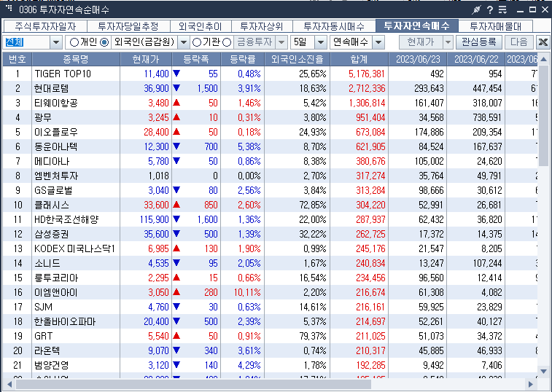This screenshot has width=552, height=392.
Task: Open the title bar menu lines icon
Action: (x=502, y=10)
